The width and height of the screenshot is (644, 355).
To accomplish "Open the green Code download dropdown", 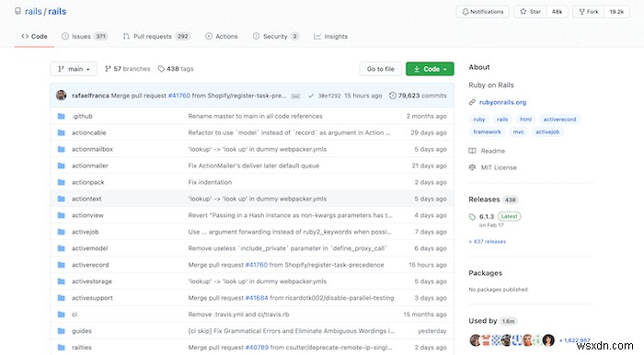I will [x=430, y=69].
